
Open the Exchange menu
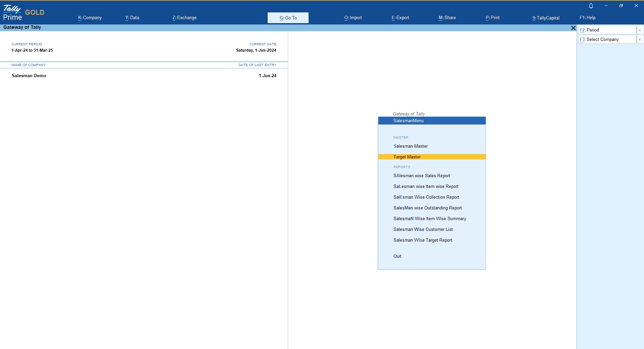(x=184, y=18)
